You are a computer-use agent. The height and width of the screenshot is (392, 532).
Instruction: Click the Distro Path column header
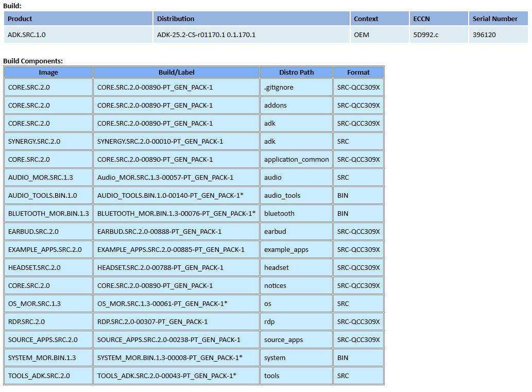tap(296, 72)
